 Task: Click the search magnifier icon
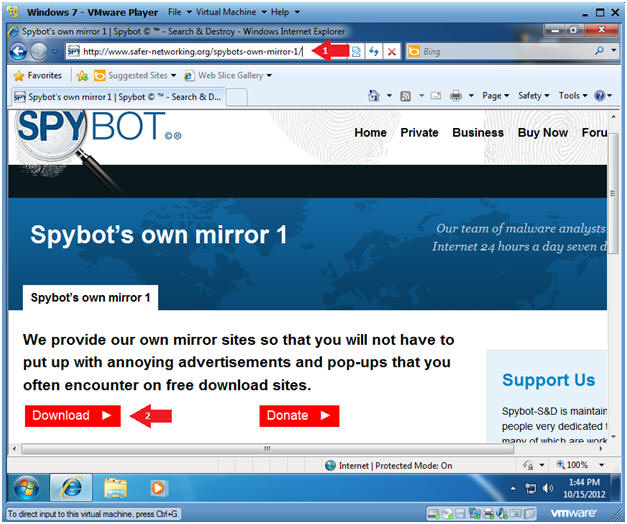(599, 51)
